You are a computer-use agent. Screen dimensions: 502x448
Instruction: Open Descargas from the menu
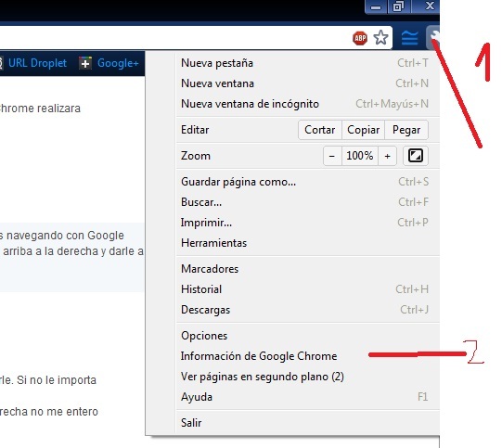(308, 310)
